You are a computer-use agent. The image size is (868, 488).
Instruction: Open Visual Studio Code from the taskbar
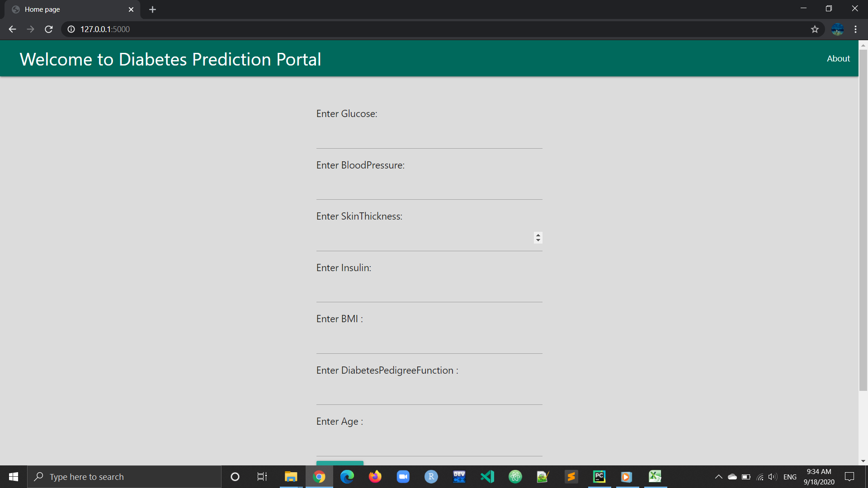[x=487, y=477]
